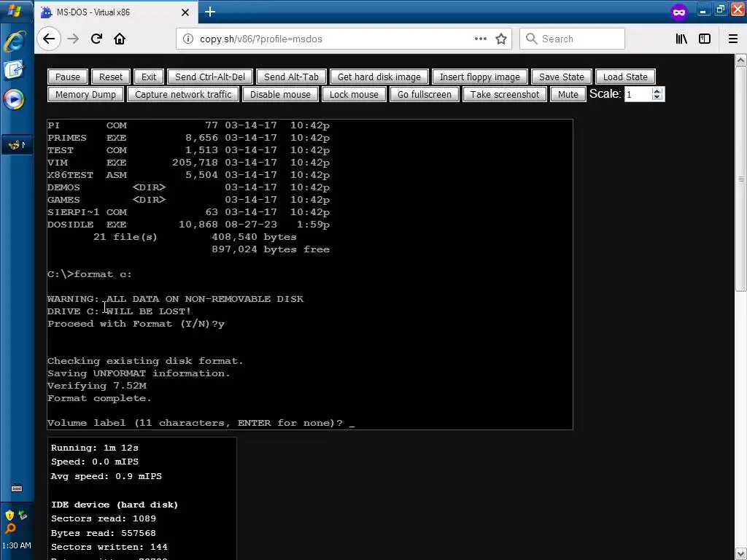Screen dimensions: 747x560
Task: Click the VIM EXE file listing line
Action: click(x=188, y=163)
